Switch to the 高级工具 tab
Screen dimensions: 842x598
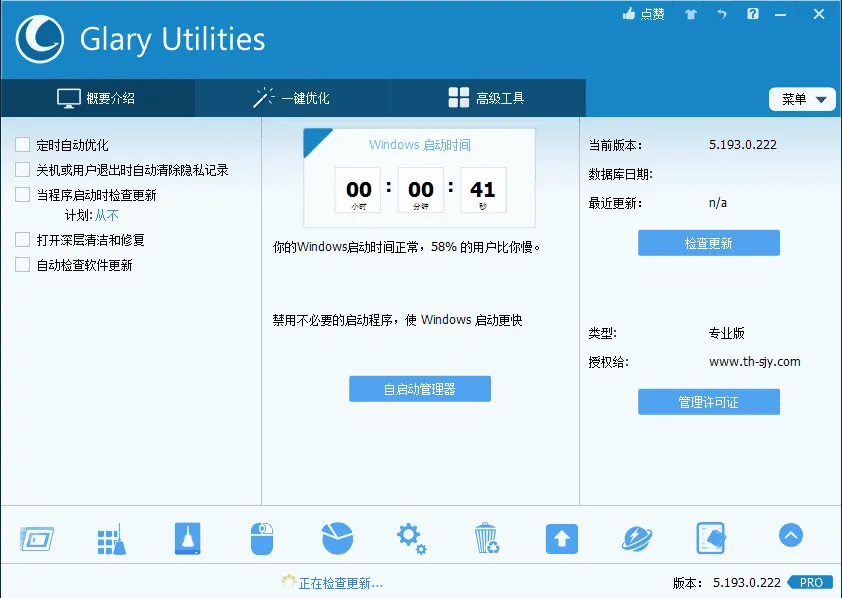486,98
